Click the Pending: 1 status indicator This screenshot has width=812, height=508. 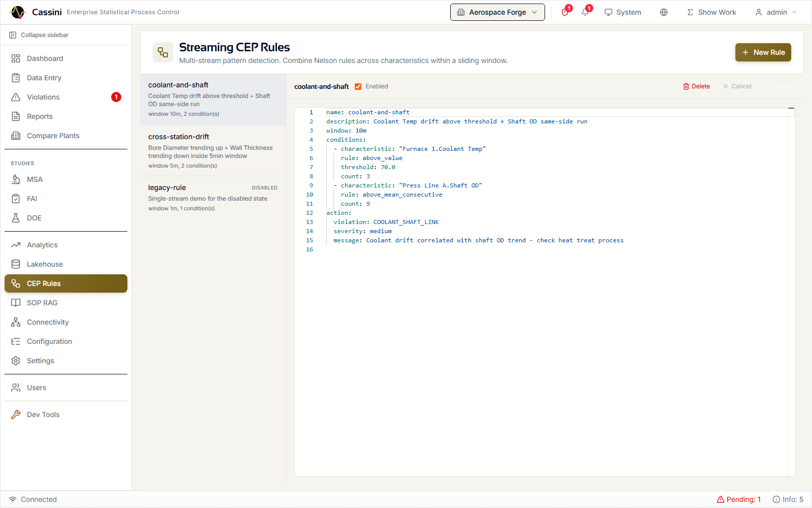739,499
